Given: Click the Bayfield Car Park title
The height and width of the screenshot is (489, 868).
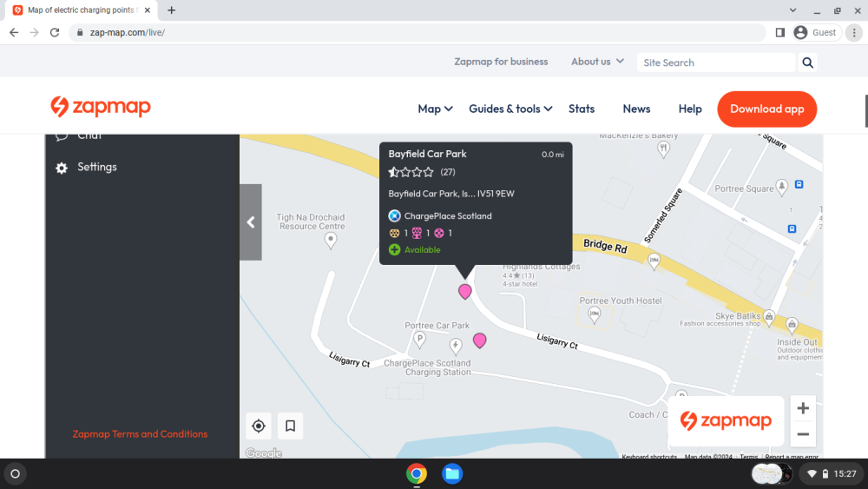Looking at the screenshot, I should (x=427, y=154).
